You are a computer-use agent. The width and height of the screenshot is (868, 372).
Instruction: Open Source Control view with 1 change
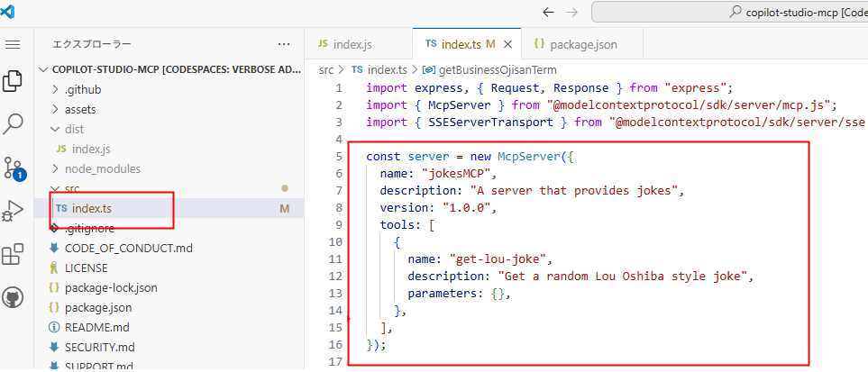[13, 168]
